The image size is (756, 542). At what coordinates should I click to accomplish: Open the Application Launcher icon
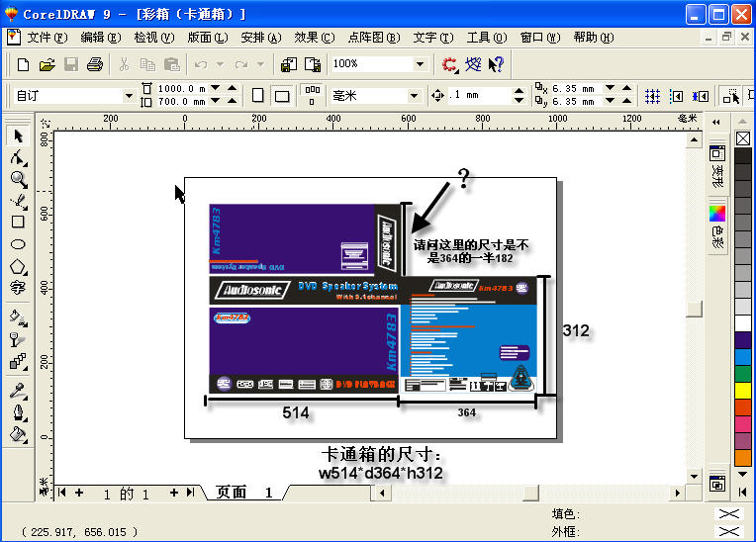(450, 64)
